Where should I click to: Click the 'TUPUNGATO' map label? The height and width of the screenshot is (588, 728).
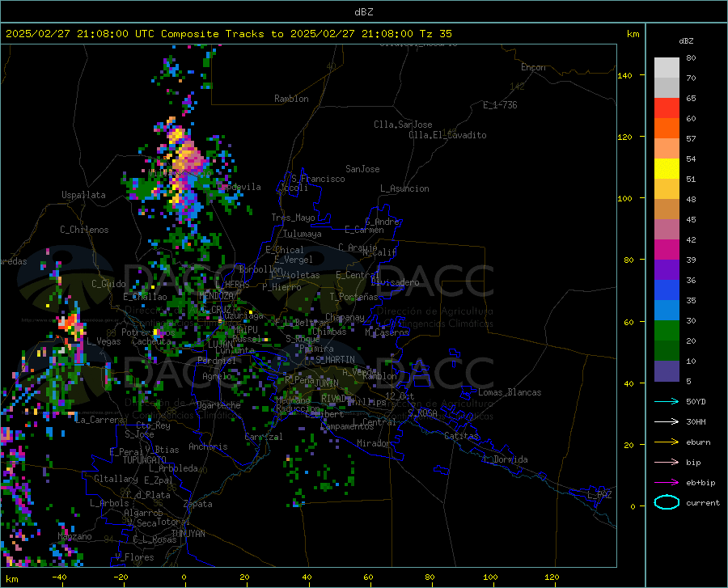(145, 460)
